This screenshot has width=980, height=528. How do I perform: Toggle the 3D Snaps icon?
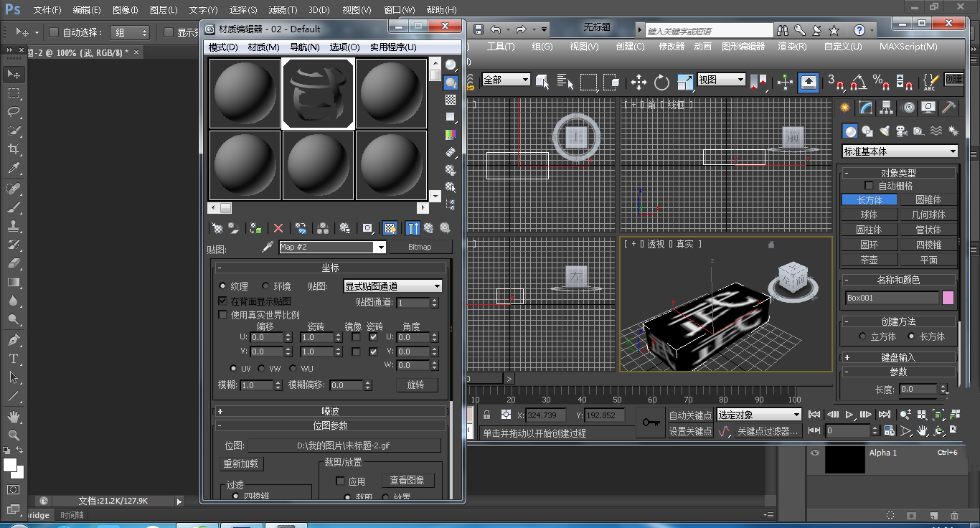[836, 82]
